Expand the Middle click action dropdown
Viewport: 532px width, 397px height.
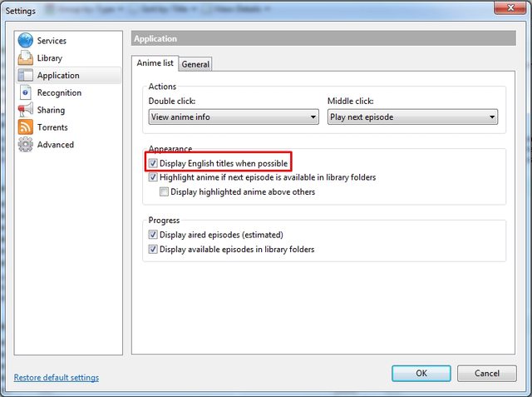coord(412,117)
